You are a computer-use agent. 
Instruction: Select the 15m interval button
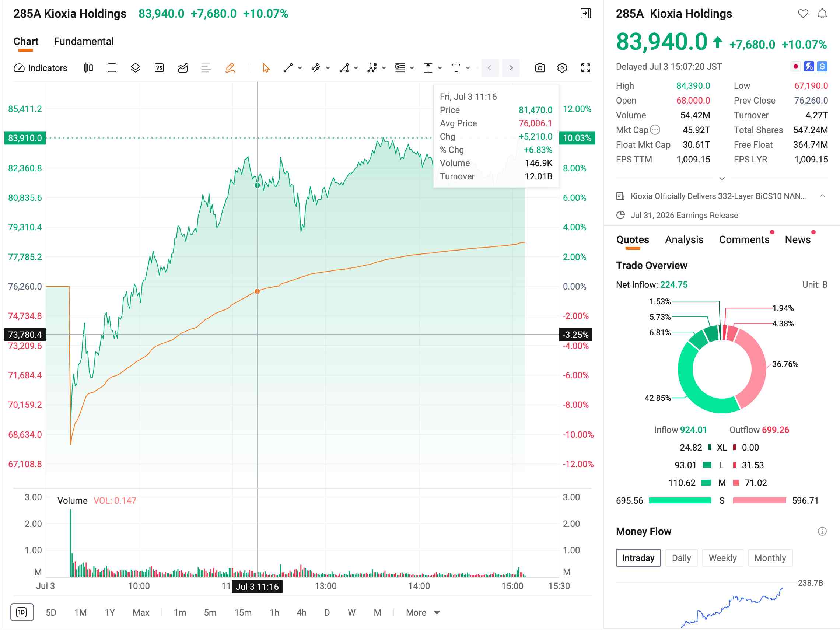243,613
